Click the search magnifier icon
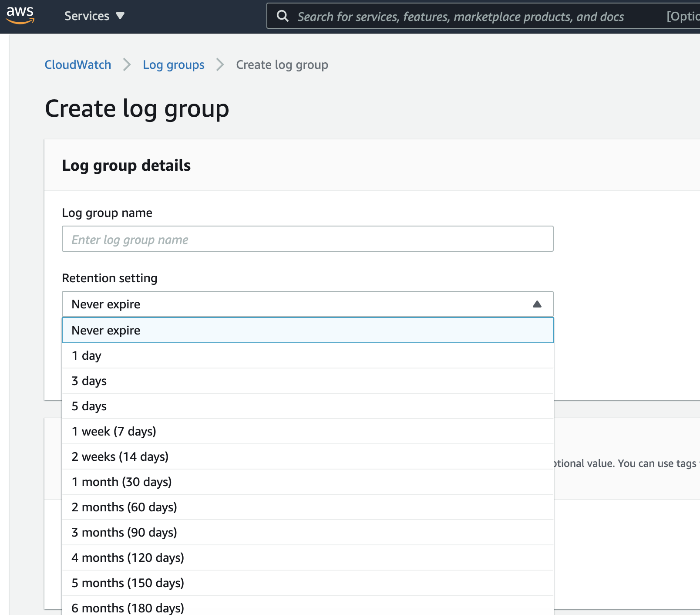This screenshot has width=700, height=615. pos(283,16)
